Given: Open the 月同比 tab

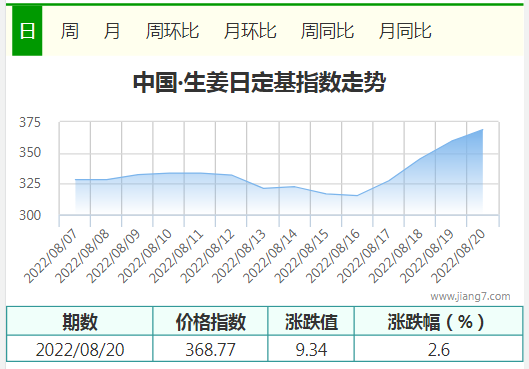Looking at the screenshot, I should click(x=405, y=31).
